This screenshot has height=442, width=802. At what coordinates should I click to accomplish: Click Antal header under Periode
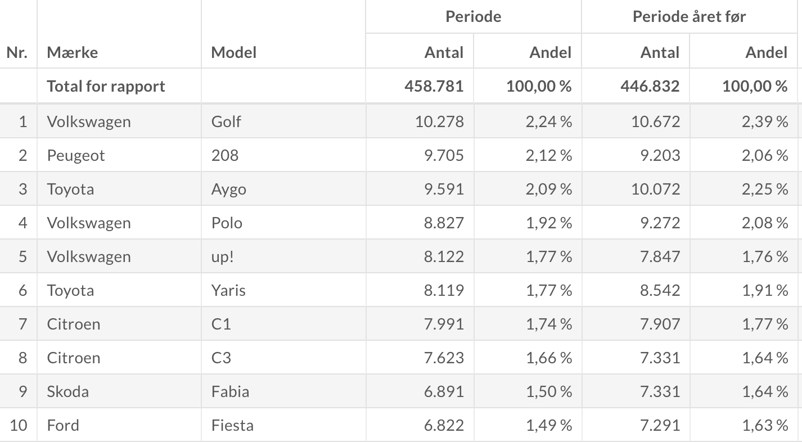(x=443, y=52)
